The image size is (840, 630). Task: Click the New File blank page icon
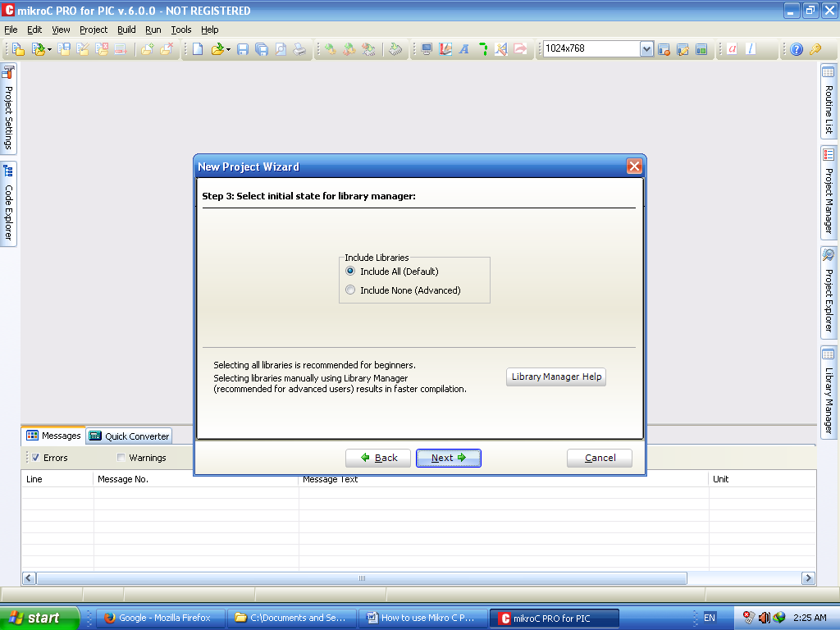pos(198,49)
